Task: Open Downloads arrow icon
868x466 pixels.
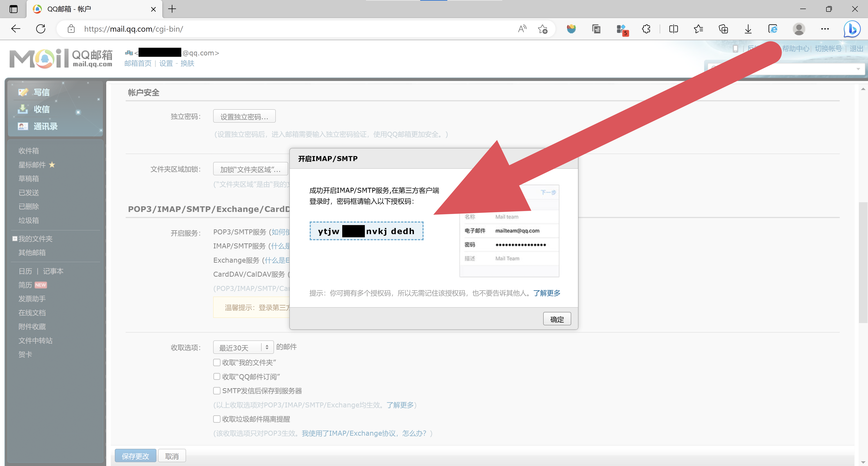Action: (748, 29)
